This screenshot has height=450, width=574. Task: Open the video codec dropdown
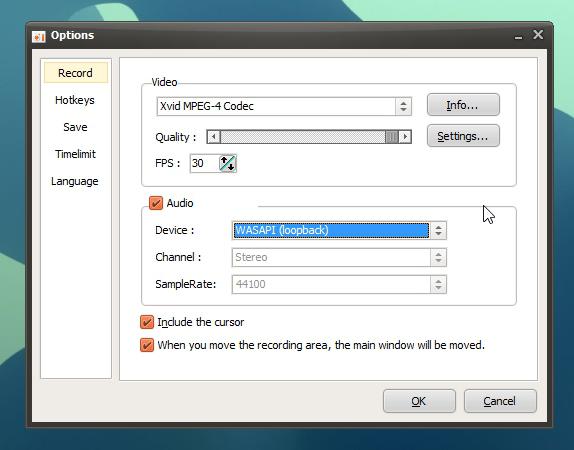(x=284, y=106)
